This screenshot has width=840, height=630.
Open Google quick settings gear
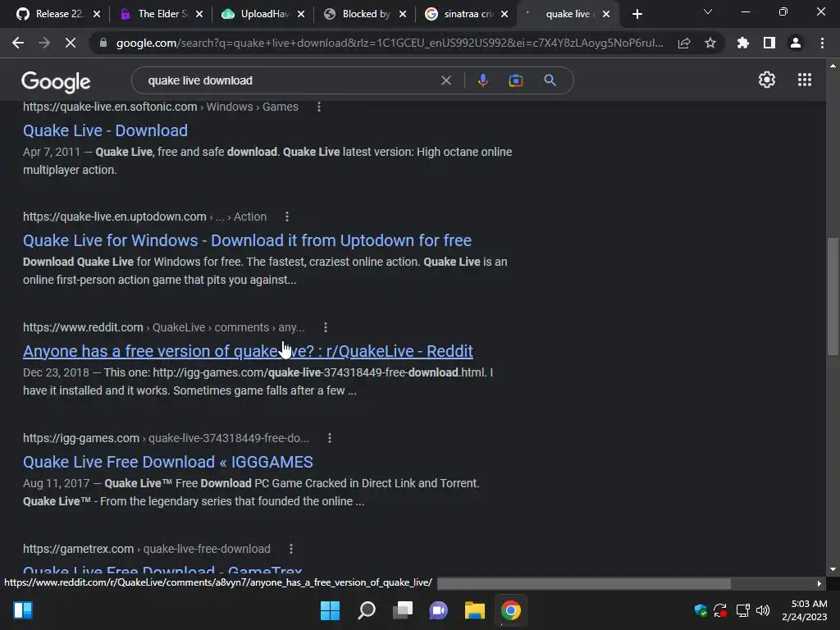coord(767,80)
